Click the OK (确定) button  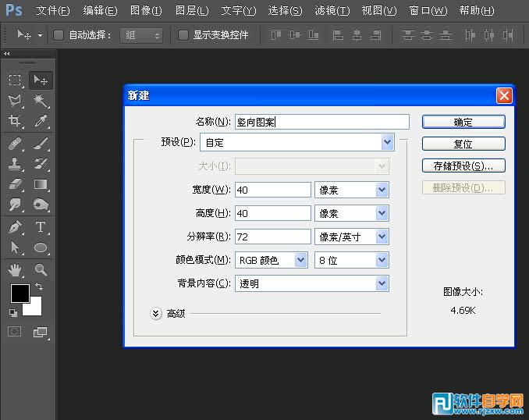coord(463,122)
